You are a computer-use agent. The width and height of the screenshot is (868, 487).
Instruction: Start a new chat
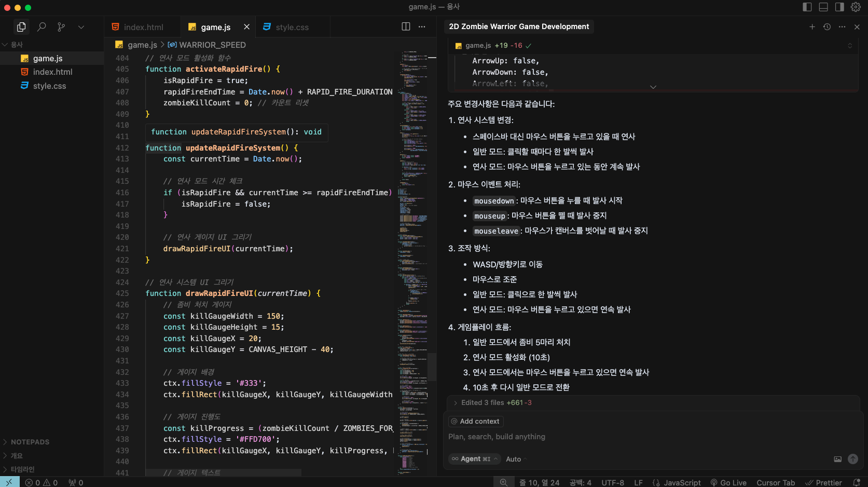click(812, 26)
